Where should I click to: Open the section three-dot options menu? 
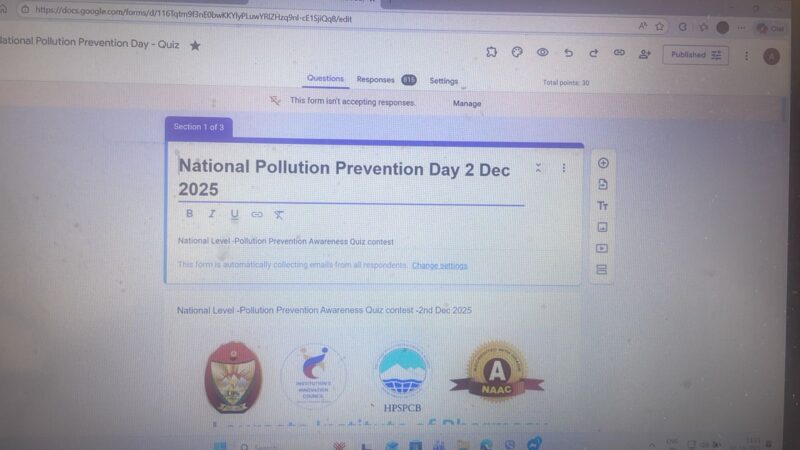pos(563,168)
